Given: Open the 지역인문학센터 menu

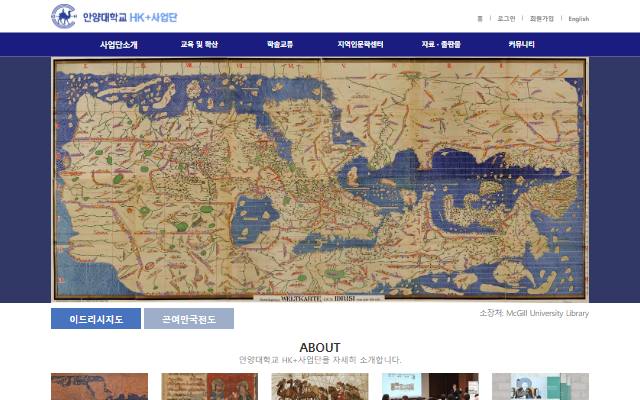Looking at the screenshot, I should click(360, 44).
